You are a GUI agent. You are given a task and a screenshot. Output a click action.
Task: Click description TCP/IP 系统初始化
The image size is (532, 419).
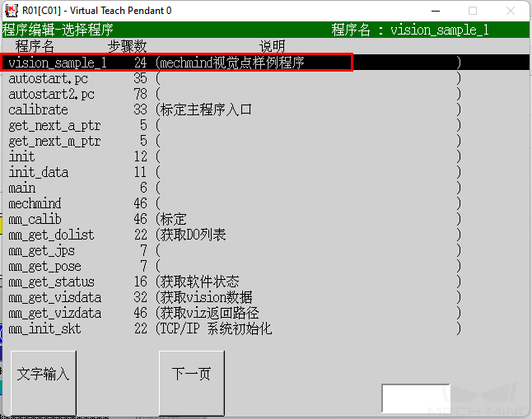216,328
